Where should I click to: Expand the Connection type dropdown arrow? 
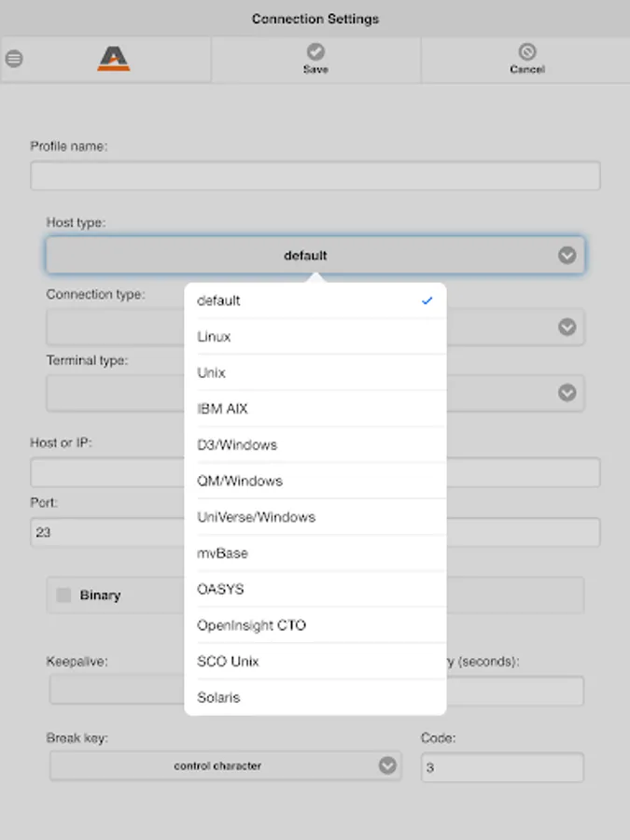tap(567, 327)
